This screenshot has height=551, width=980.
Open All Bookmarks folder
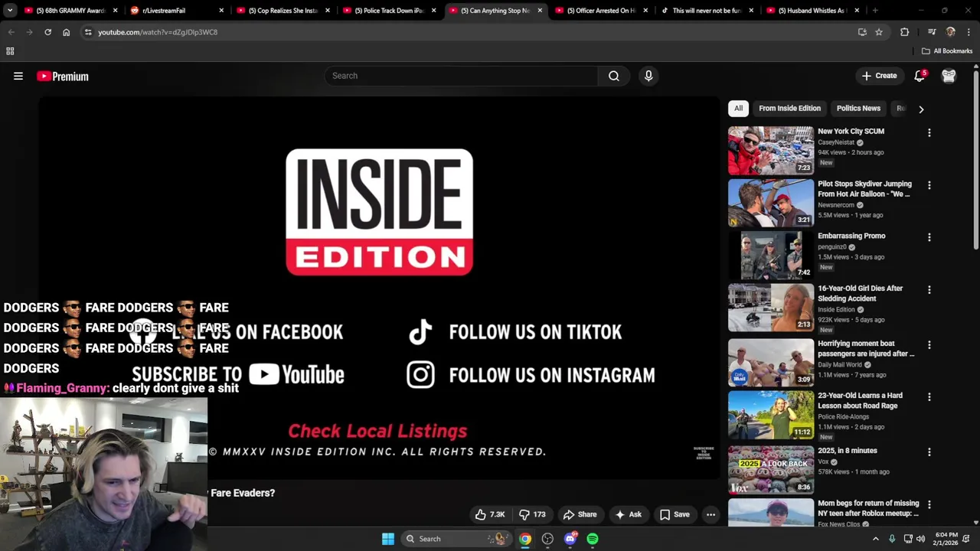pyautogui.click(x=946, y=51)
